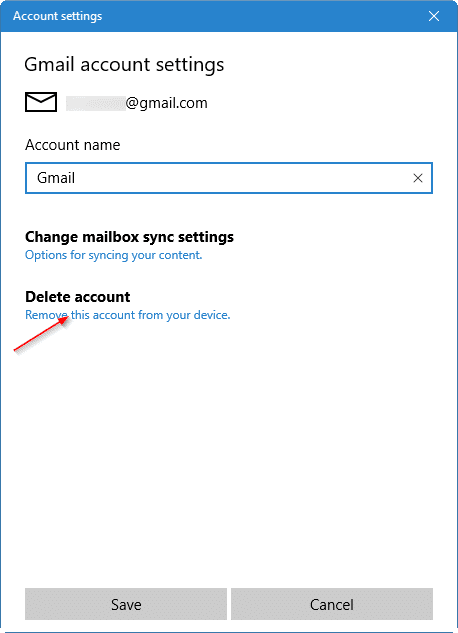Viewport: 458px width, 633px height.
Task: Click the Account name label
Action: tap(73, 145)
